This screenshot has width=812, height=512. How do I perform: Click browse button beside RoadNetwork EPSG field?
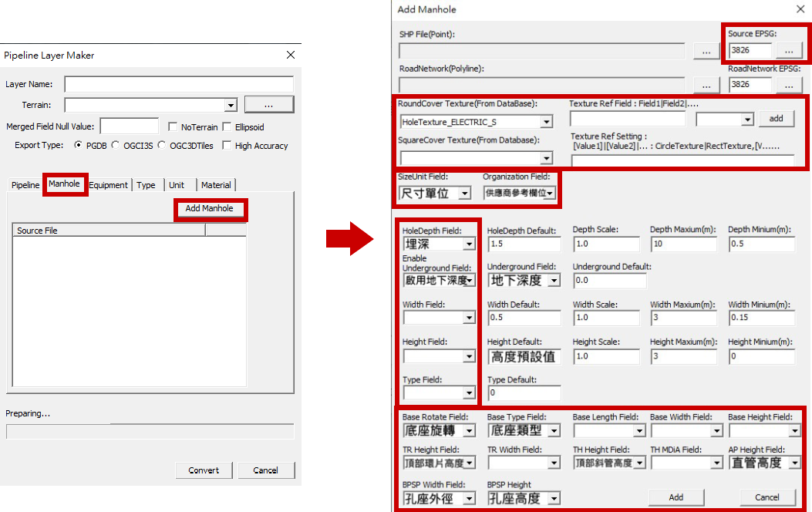788,85
